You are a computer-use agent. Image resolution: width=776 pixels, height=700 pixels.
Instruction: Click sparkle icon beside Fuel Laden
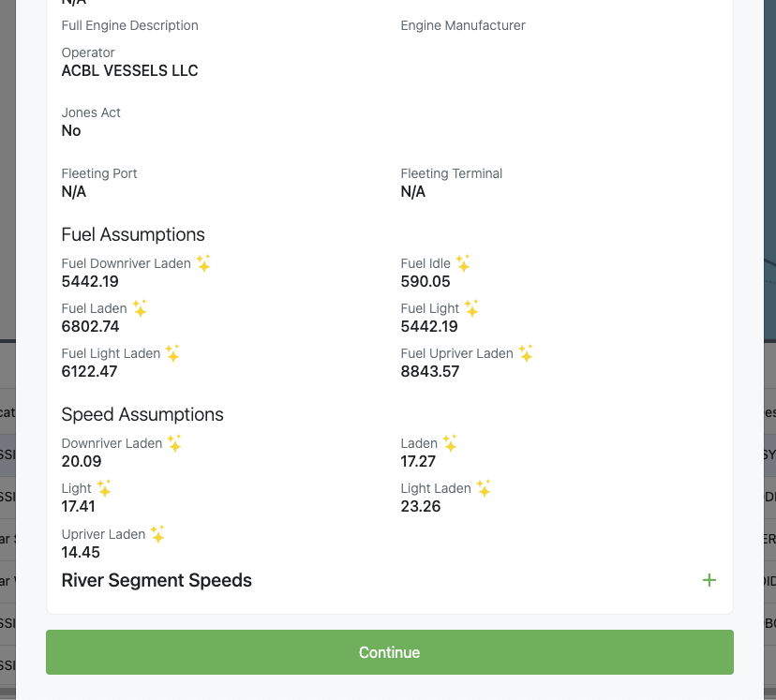point(140,308)
